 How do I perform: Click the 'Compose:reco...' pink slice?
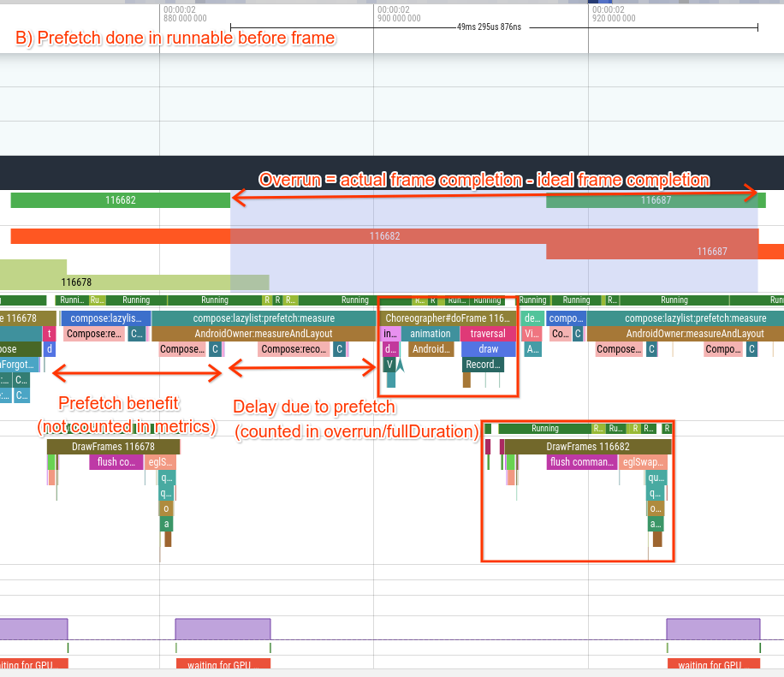pyautogui.click(x=294, y=349)
